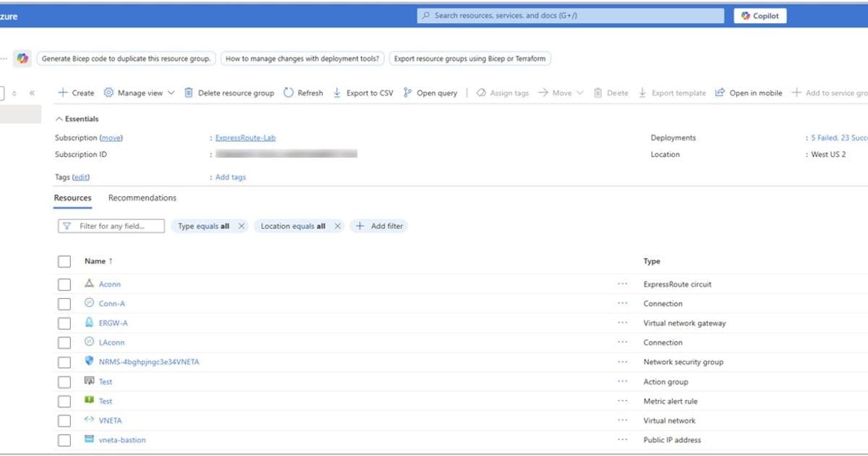Click the Public IP address icon beside vneta-bastion
The width and height of the screenshot is (868, 456).
pos(88,439)
